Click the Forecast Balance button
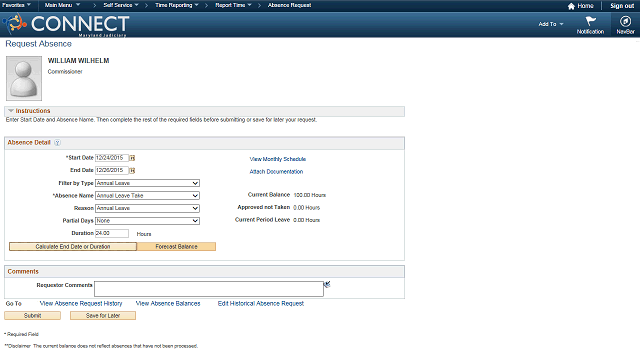The image size is (640, 360). coord(176,247)
